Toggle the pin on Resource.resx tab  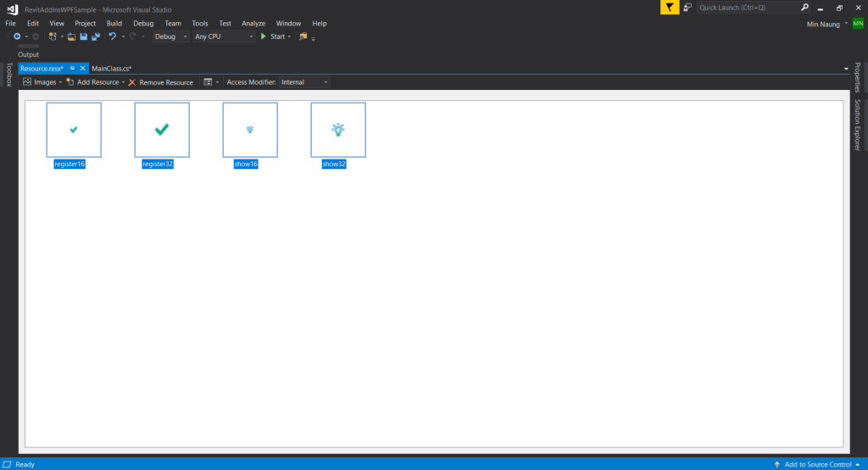pos(73,68)
